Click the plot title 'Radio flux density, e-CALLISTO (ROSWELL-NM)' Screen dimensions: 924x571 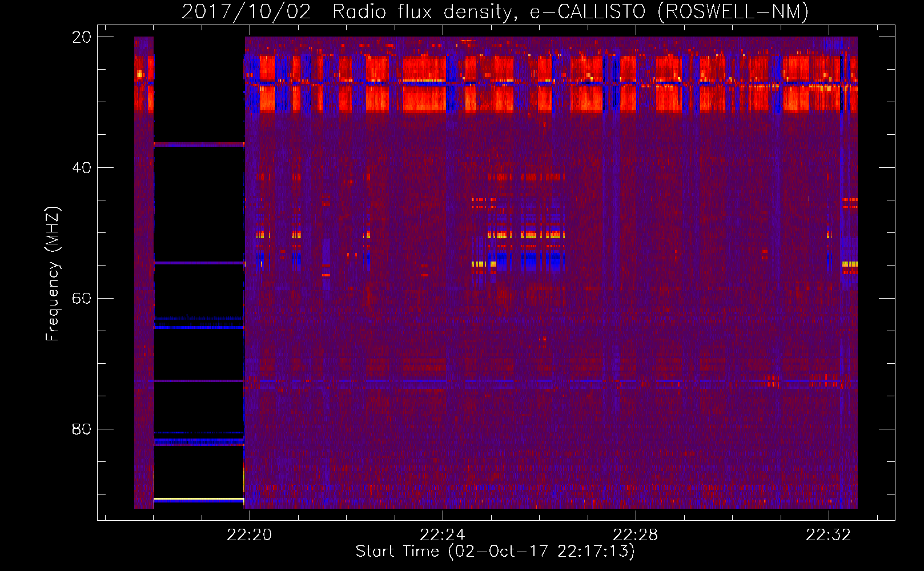tap(571, 11)
